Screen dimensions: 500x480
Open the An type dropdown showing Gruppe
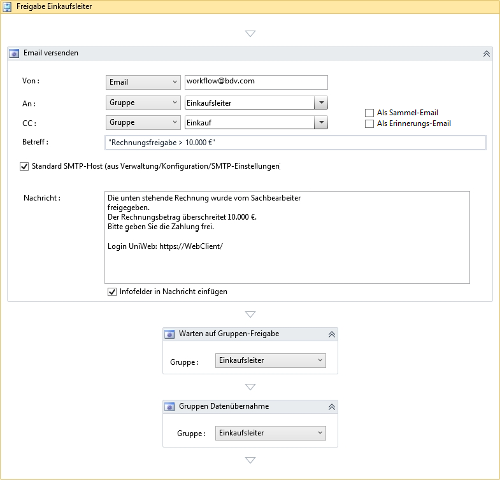click(x=143, y=103)
